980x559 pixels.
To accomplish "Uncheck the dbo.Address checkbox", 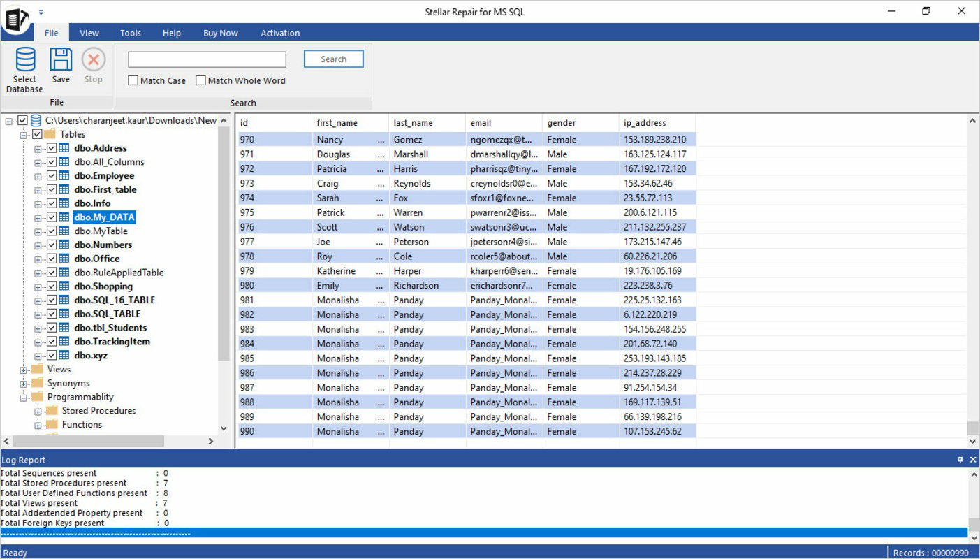I will 52,148.
